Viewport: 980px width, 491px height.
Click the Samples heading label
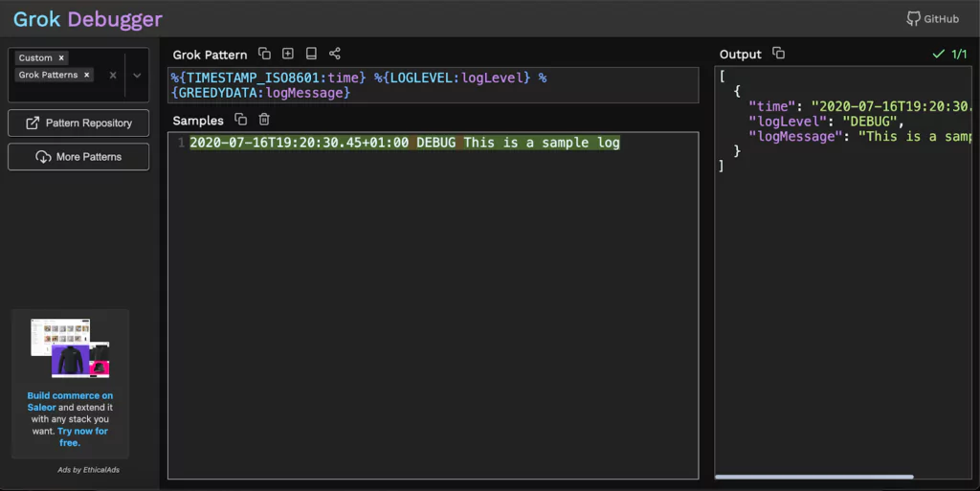click(x=198, y=121)
